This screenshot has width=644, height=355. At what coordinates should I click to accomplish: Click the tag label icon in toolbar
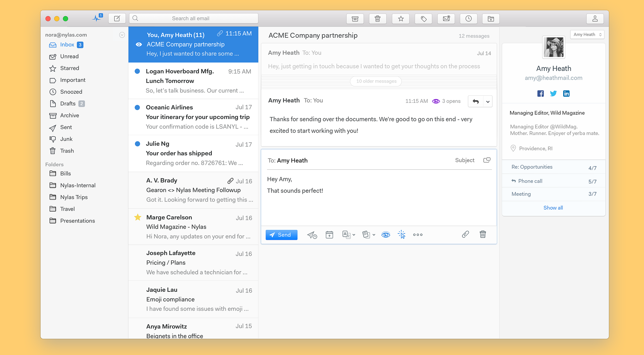click(x=423, y=19)
